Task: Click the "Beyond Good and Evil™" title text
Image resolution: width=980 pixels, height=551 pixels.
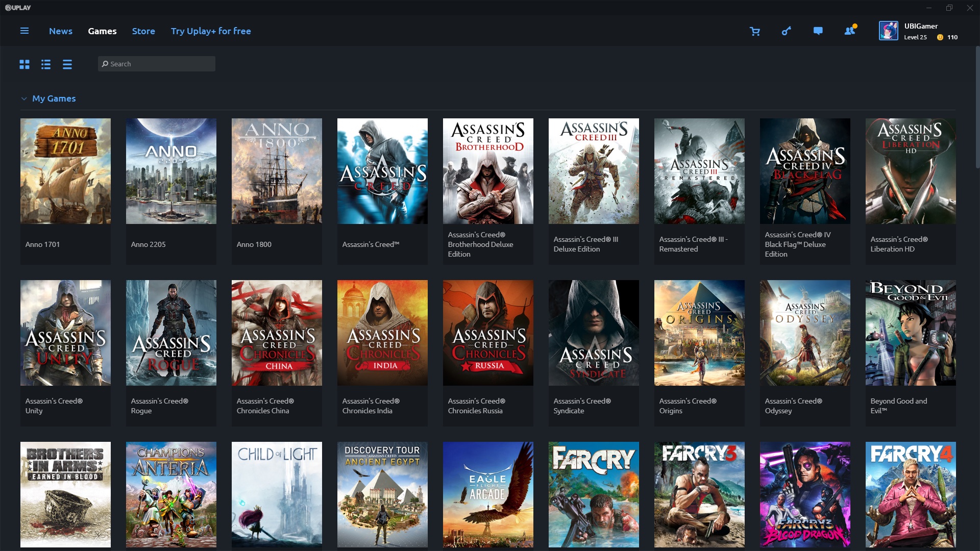Action: pyautogui.click(x=899, y=406)
